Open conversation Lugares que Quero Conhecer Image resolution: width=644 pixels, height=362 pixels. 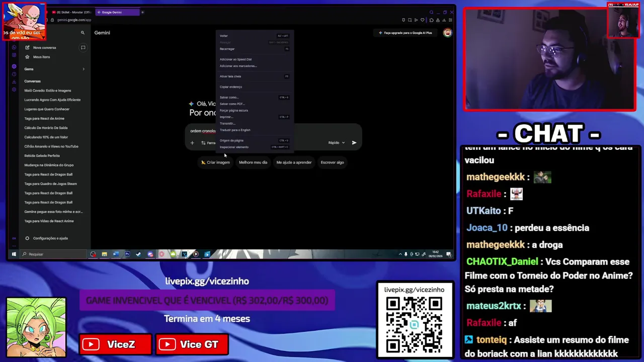coord(47,109)
